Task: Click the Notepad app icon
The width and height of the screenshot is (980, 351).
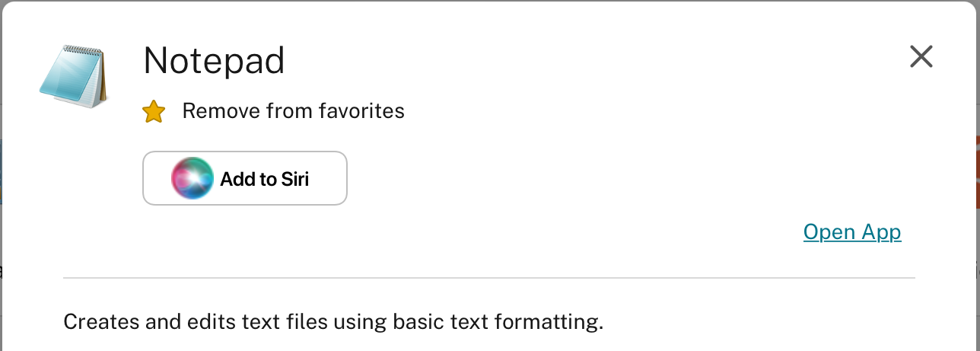Action: (74, 76)
